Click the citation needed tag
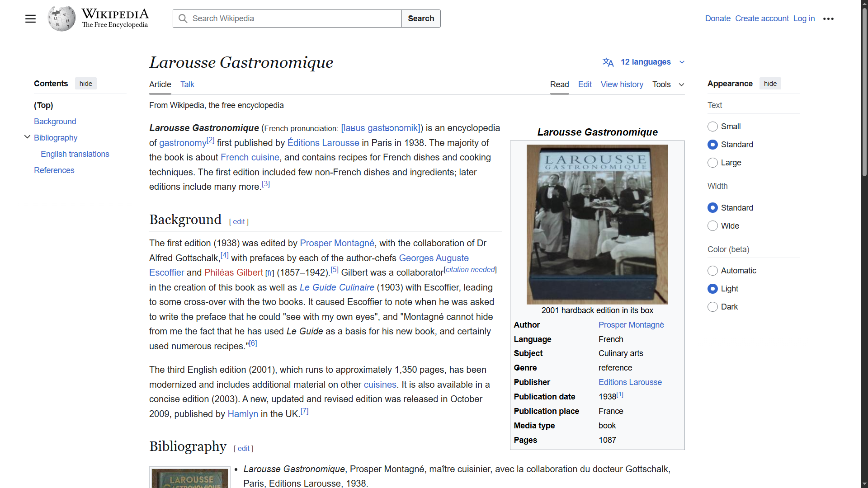 tap(471, 270)
